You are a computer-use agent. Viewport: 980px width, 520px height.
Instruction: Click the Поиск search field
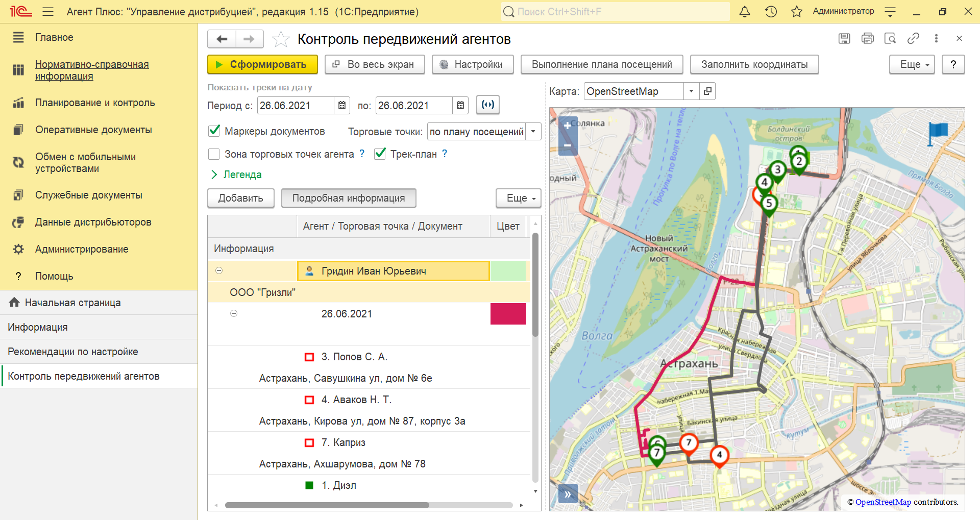615,11
